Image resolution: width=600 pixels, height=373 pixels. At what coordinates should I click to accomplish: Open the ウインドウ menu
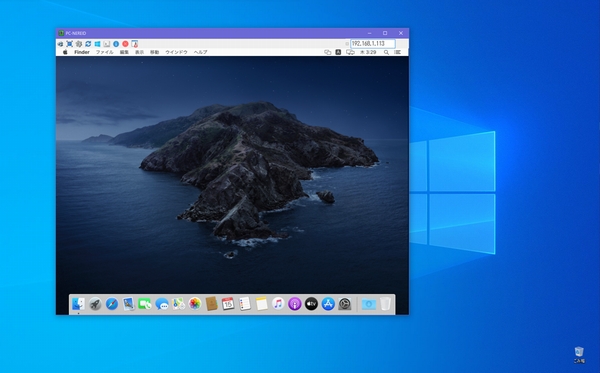176,52
